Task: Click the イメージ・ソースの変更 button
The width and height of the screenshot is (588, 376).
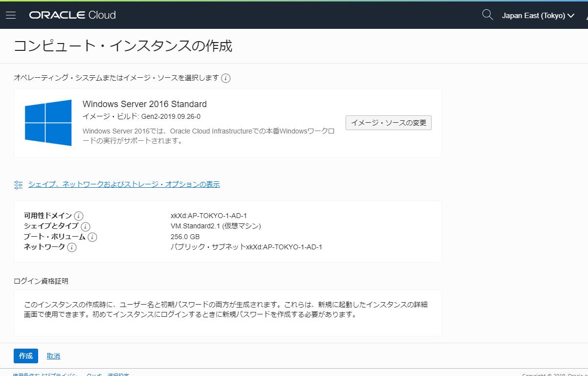Action: coord(389,123)
